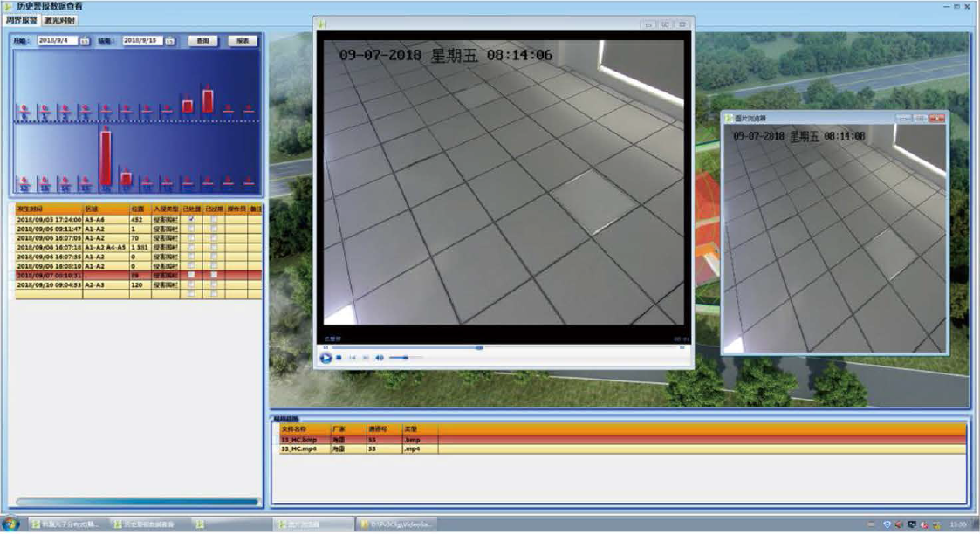This screenshot has width=980, height=534.
Task: Click the start date field 2018/9/4
Action: click(x=57, y=41)
